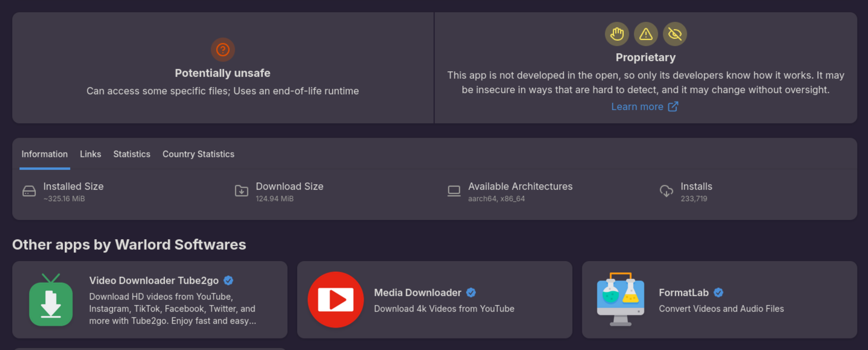Screen dimensions: 868x350
Task: Click the external link icon beside Learn more
Action: (x=673, y=106)
